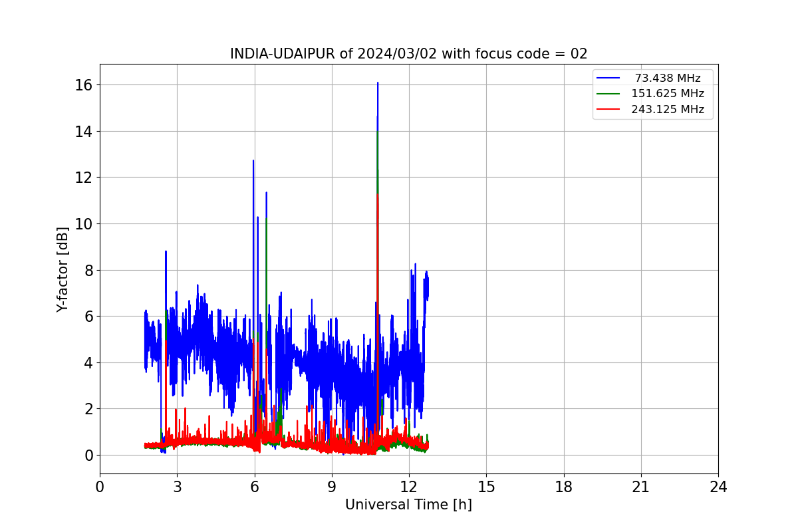Image resolution: width=798 pixels, height=532 pixels.
Task: Click y-axis tick label 10
Action: click(83, 223)
